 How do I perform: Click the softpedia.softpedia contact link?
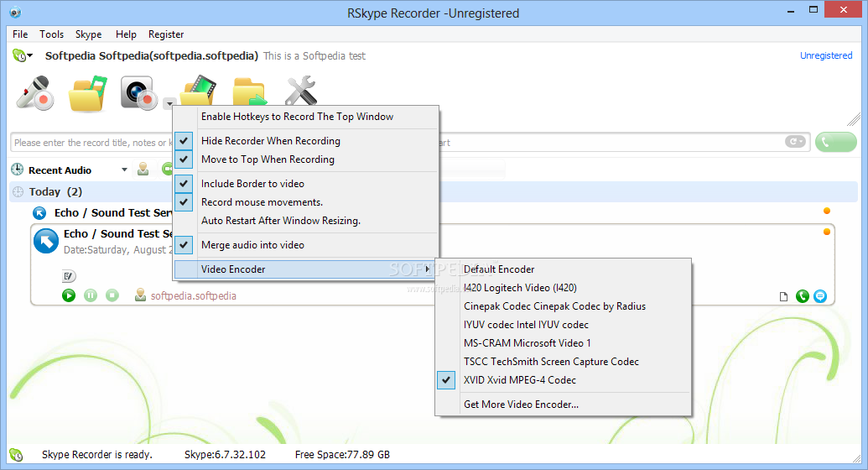(x=193, y=296)
